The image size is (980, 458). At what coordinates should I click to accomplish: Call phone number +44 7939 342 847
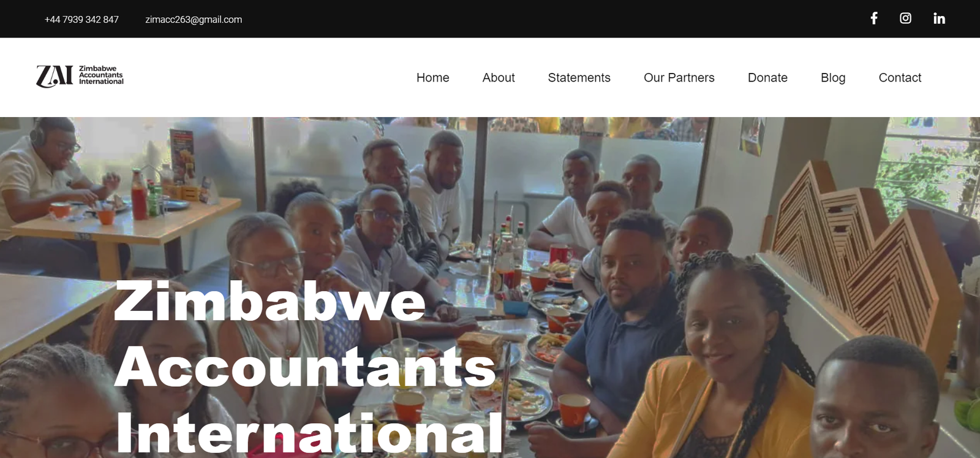(81, 20)
